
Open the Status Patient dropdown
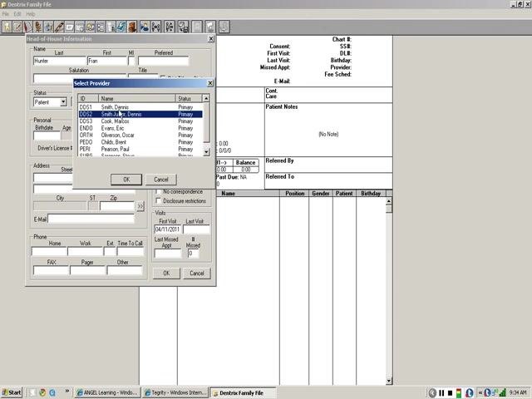[x=63, y=102]
